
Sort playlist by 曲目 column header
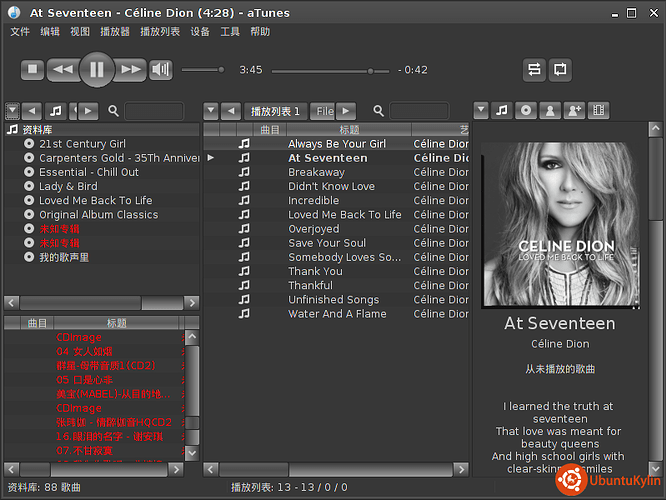(x=270, y=130)
